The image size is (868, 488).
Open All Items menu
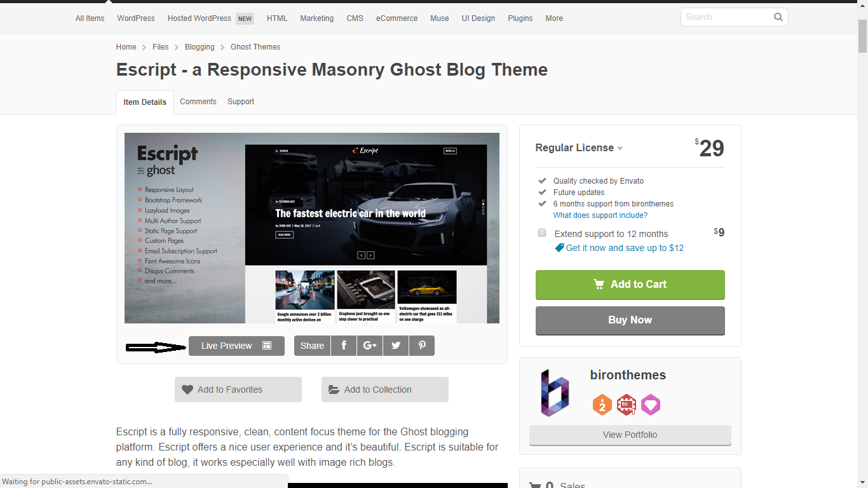90,18
